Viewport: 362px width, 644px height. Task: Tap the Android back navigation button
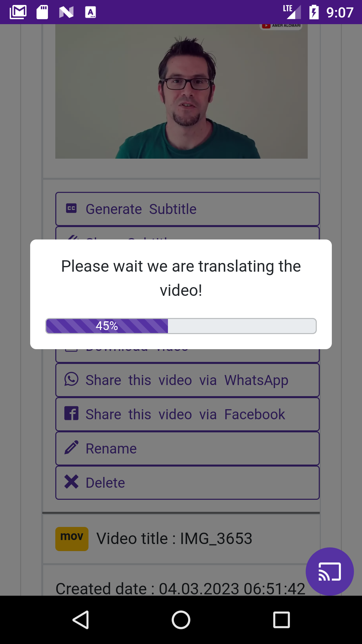(81, 620)
